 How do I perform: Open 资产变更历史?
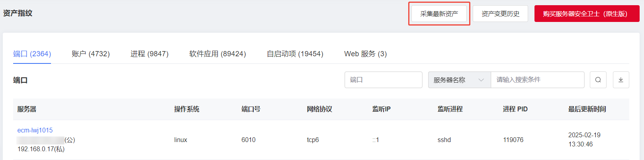point(500,14)
